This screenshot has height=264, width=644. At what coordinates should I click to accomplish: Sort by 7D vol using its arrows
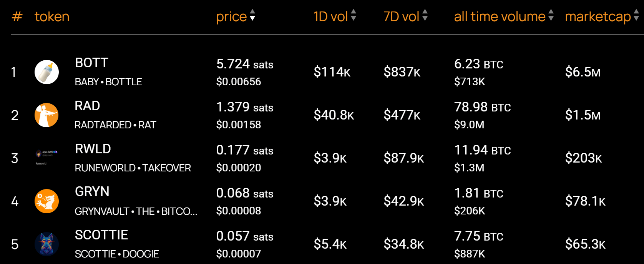[425, 15]
